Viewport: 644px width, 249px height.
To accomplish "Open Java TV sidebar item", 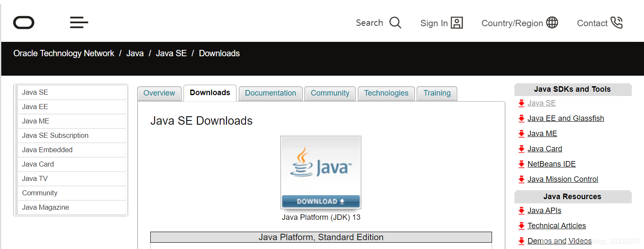I will tap(71, 178).
